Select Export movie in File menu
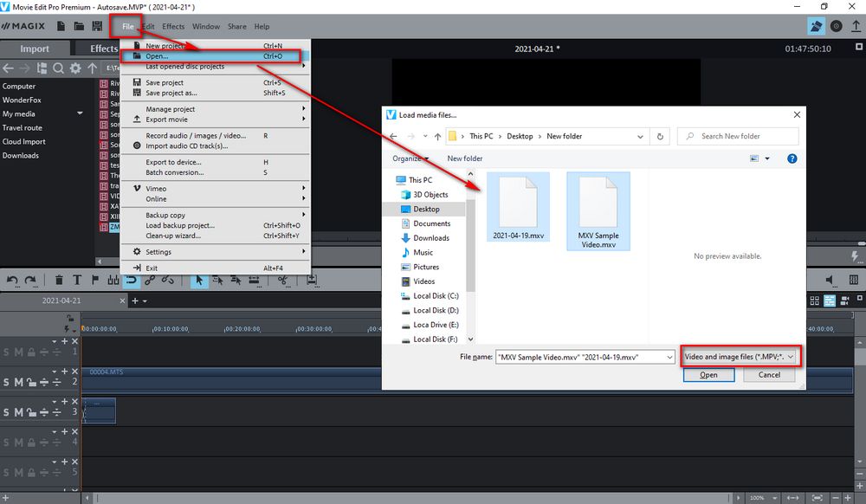This screenshot has width=866, height=504. (215, 120)
